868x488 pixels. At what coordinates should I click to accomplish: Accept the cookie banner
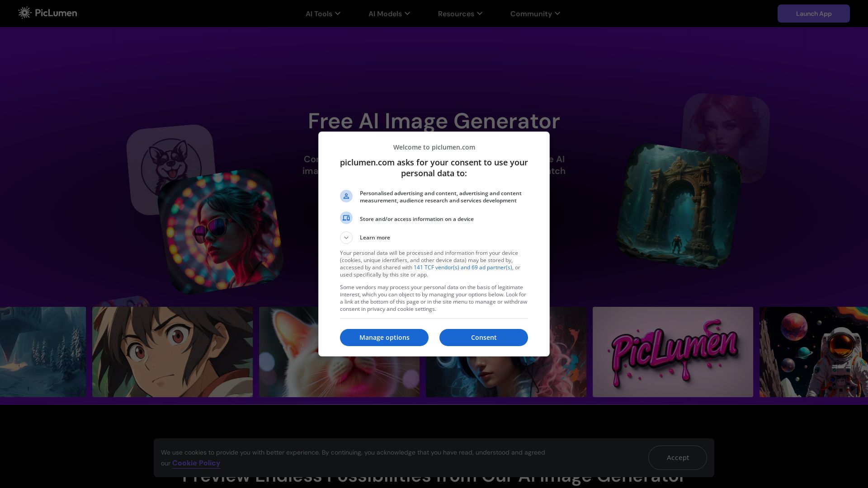pyautogui.click(x=677, y=458)
